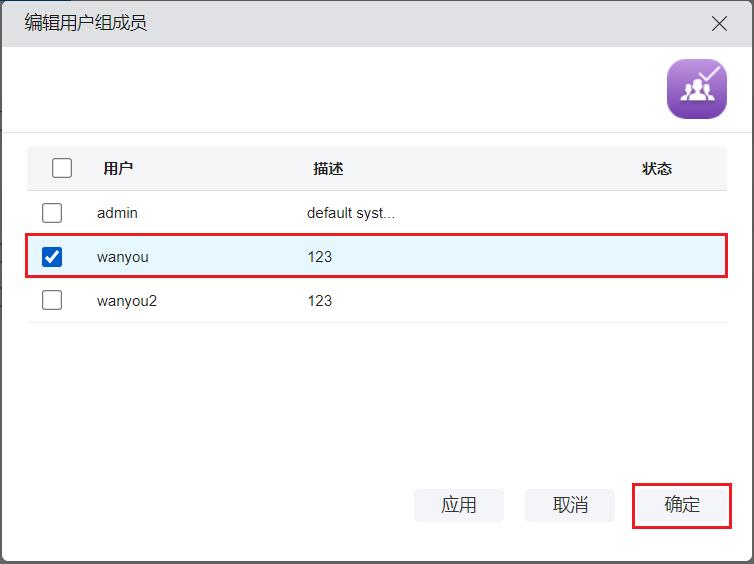The width and height of the screenshot is (754, 564).
Task: Click the 用户 column header
Action: [118, 169]
